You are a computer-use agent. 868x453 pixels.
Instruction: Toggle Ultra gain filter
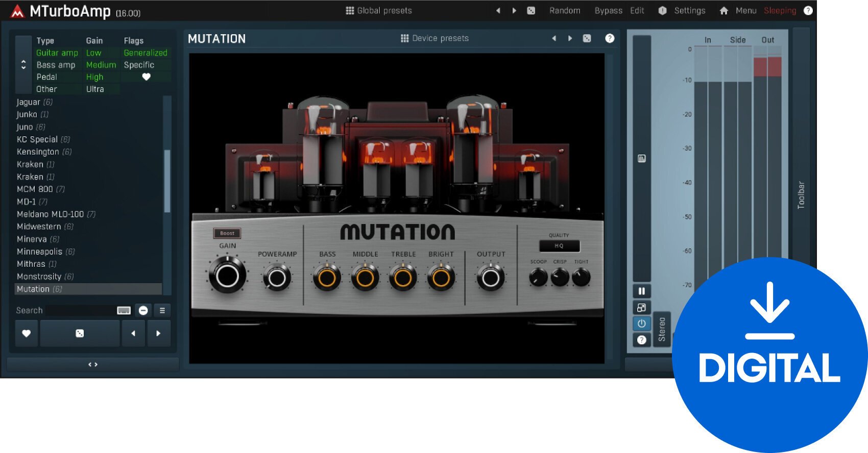click(95, 89)
